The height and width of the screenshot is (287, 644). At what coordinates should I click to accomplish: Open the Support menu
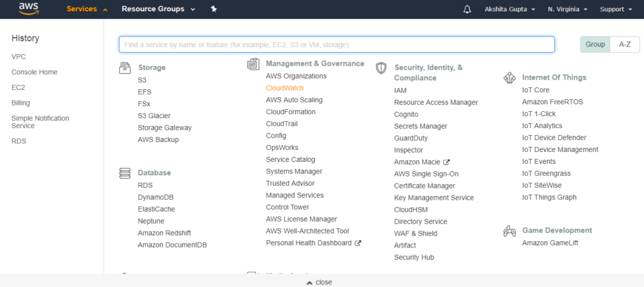coord(616,9)
